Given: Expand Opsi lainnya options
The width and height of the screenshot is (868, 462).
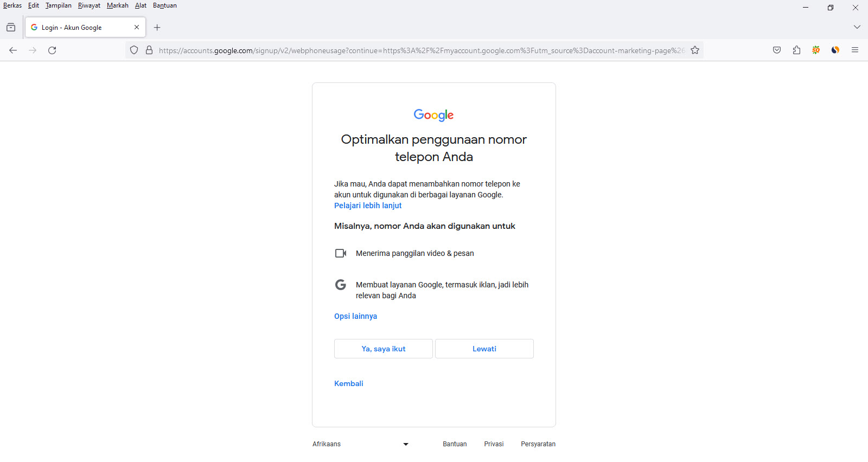Looking at the screenshot, I should (x=355, y=316).
